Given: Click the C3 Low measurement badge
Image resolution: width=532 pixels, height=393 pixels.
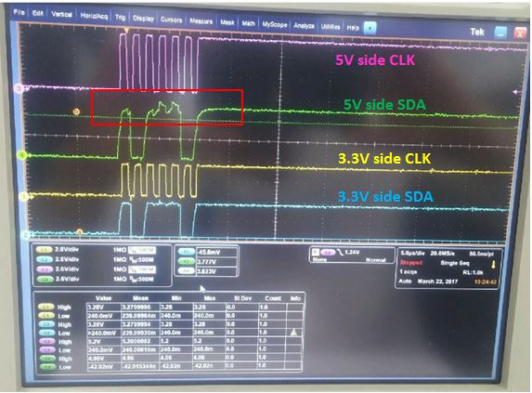Looking at the screenshot, I should (x=46, y=350).
